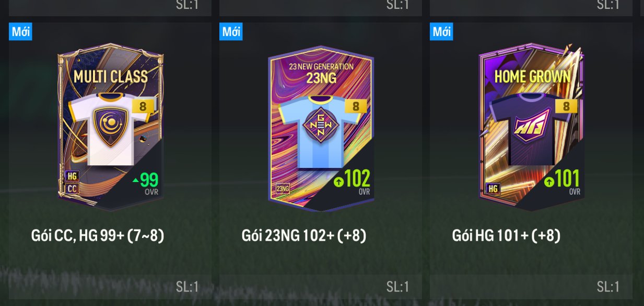Click the Mới tag on the 23NG pack

231,31
